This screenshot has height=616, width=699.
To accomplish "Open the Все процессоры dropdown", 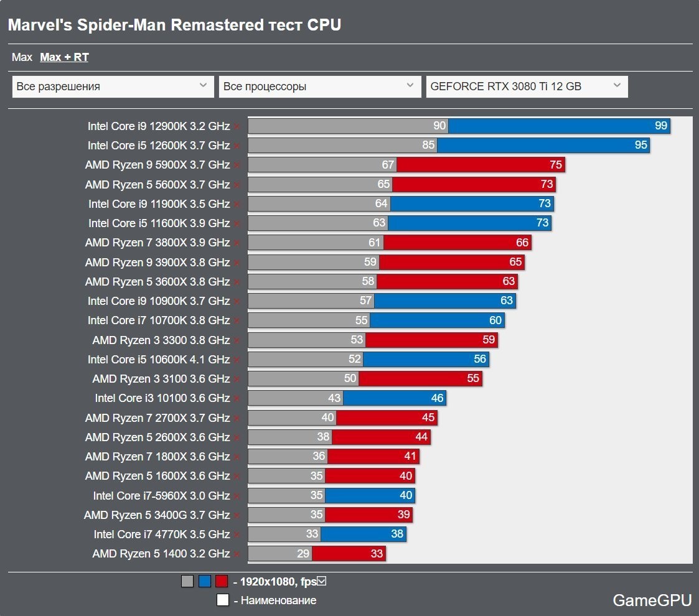I will point(319,86).
